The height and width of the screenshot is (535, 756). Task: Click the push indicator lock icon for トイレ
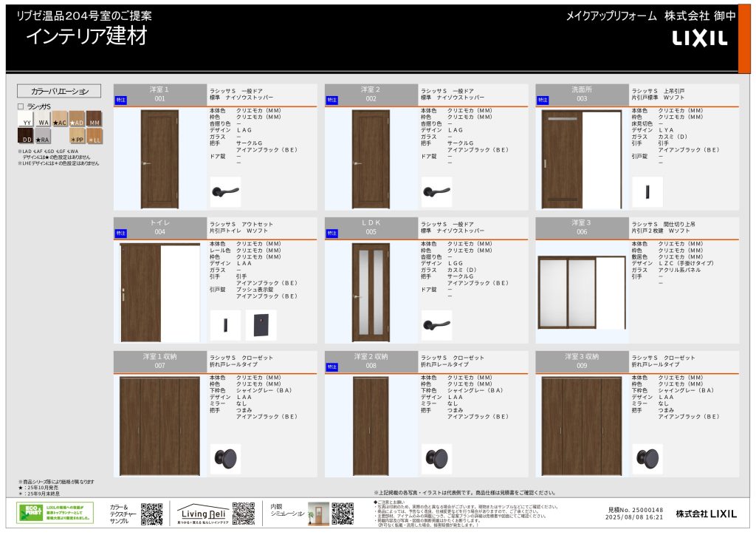[x=261, y=325]
